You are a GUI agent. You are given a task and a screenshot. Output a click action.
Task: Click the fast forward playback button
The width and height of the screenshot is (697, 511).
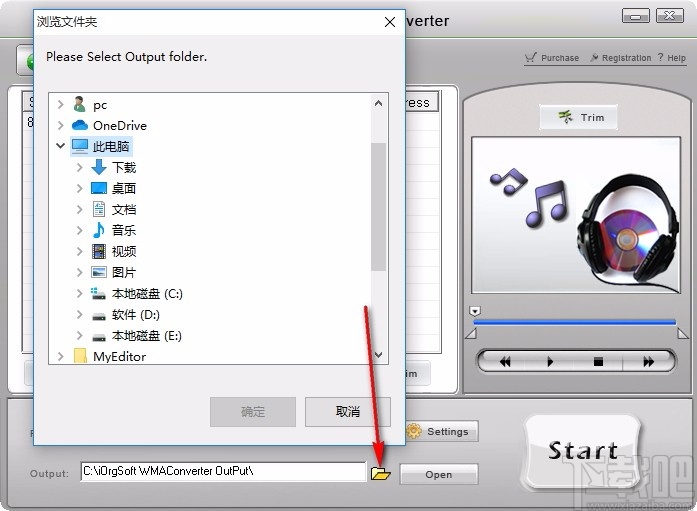click(x=648, y=362)
